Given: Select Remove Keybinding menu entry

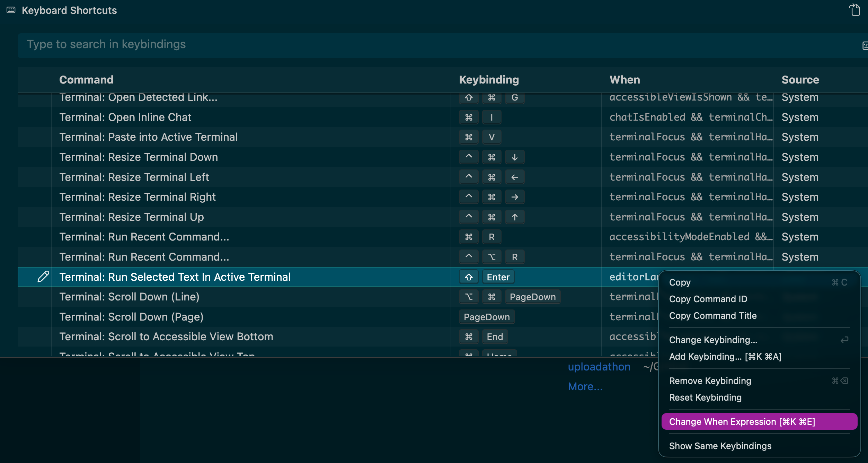Looking at the screenshot, I should pyautogui.click(x=710, y=381).
